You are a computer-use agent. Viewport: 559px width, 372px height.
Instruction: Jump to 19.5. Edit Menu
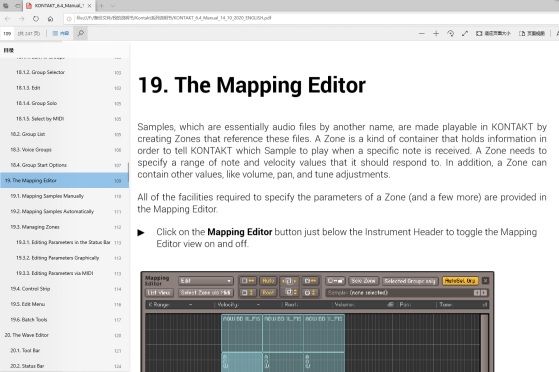click(x=64, y=304)
